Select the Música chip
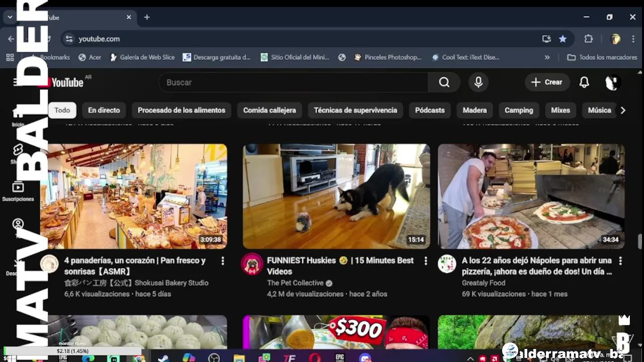This screenshot has height=362, width=644. click(x=599, y=110)
